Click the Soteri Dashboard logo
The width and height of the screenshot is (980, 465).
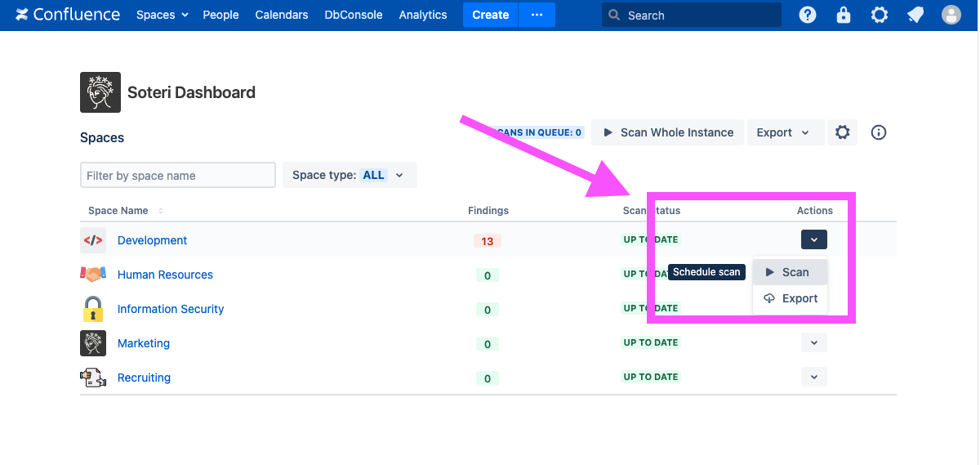[x=100, y=92]
